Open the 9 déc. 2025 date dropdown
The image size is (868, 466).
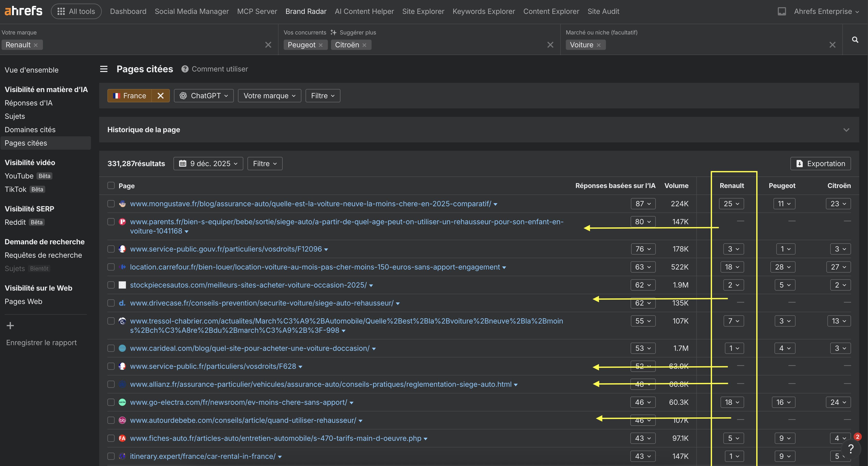(x=208, y=163)
